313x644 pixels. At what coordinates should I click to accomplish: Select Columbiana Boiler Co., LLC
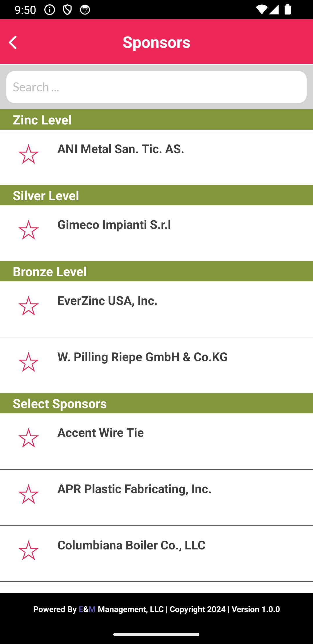click(x=156, y=553)
